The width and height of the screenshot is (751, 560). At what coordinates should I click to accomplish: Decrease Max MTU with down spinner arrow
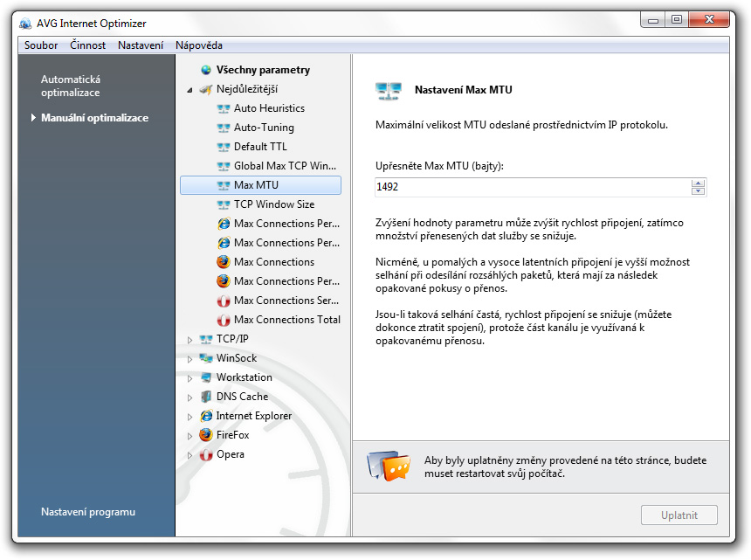point(699,191)
